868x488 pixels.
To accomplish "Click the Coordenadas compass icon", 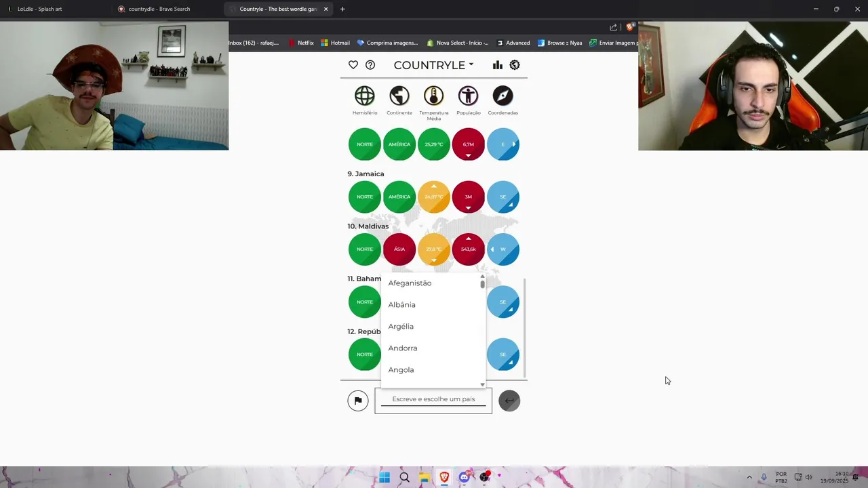I will (502, 96).
